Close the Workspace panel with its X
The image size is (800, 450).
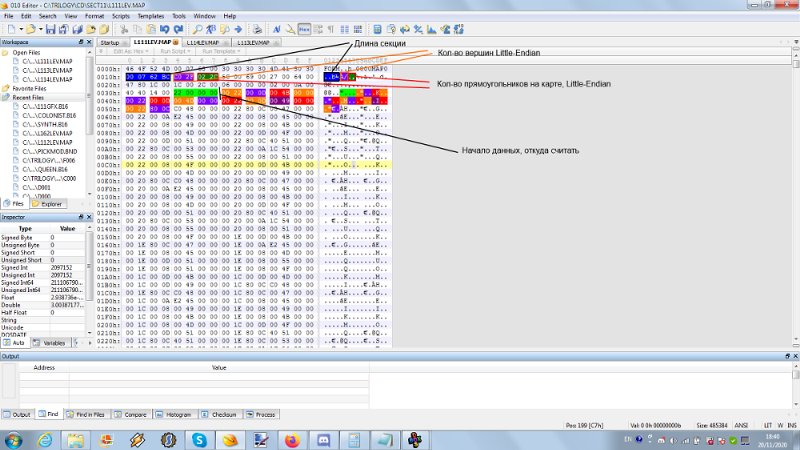pos(89,42)
